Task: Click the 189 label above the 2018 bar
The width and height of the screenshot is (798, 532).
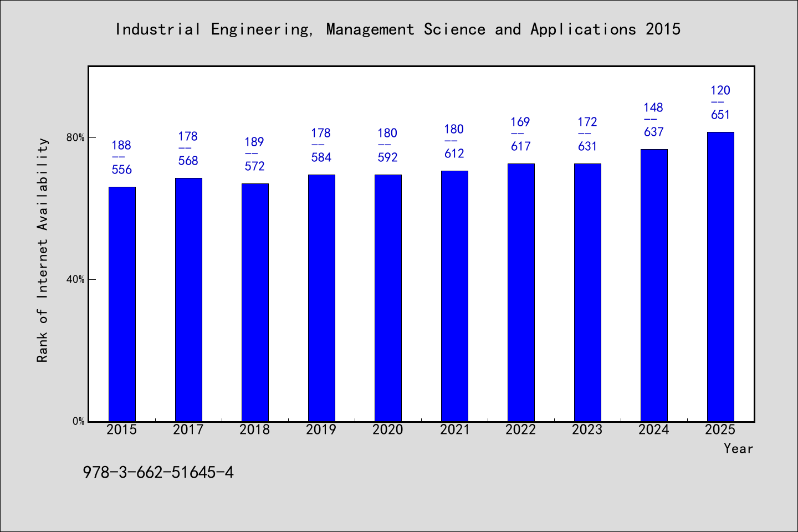Action: click(254, 142)
